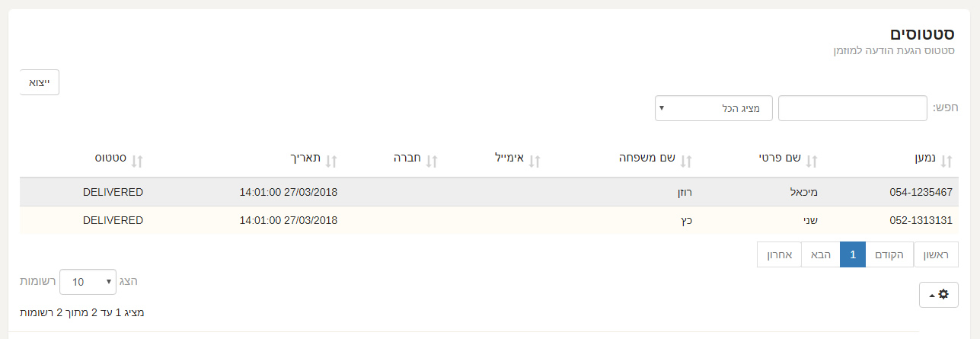Sort by the נמען column arrows icon
Screen dimensions: 980x339
[946, 161]
